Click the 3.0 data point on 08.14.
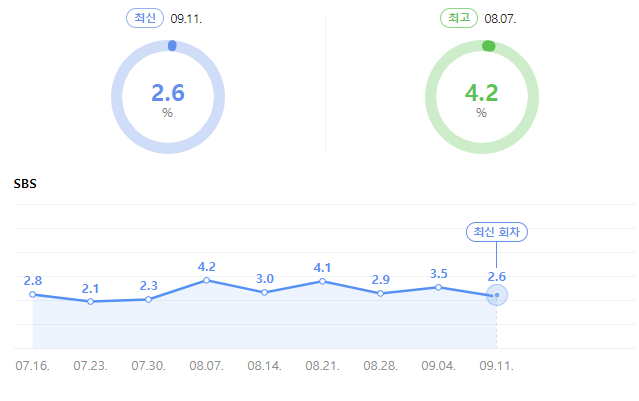 [264, 292]
